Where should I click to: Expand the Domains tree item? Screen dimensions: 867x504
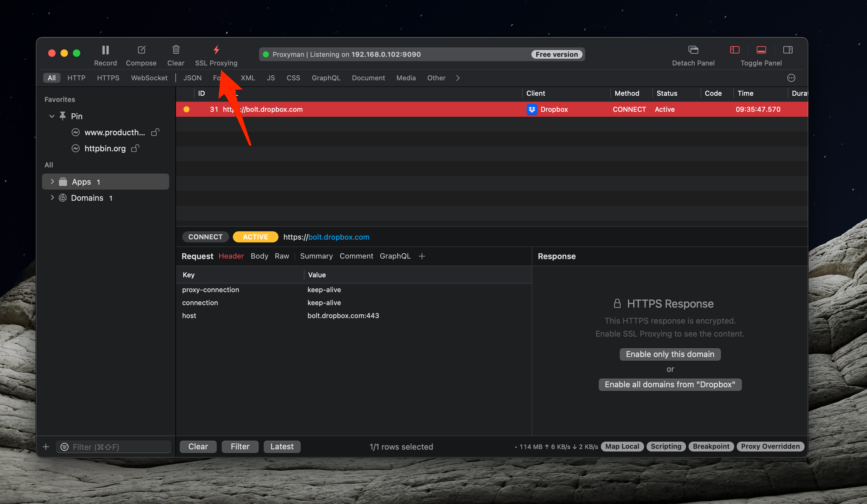point(52,198)
